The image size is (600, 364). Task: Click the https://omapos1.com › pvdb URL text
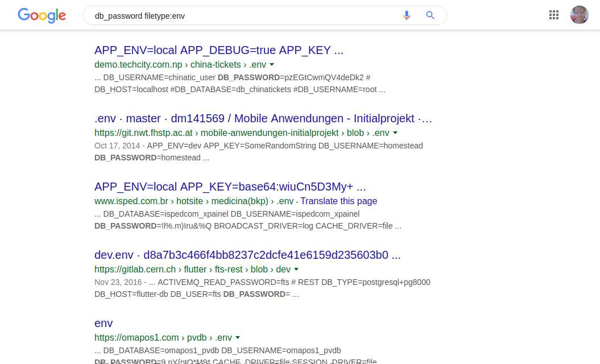coord(163,338)
